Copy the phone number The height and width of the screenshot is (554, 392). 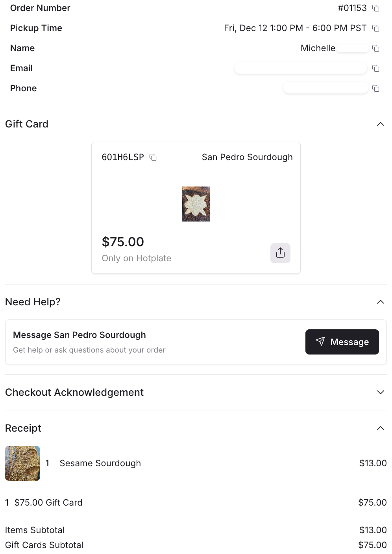point(376,89)
